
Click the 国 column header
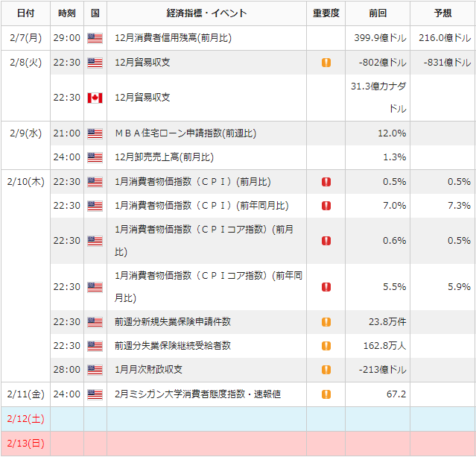click(x=95, y=13)
